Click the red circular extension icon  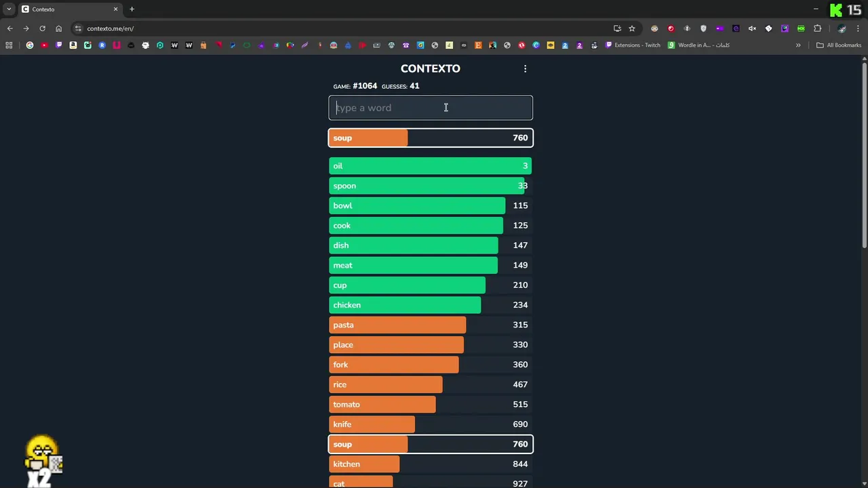[x=671, y=28]
